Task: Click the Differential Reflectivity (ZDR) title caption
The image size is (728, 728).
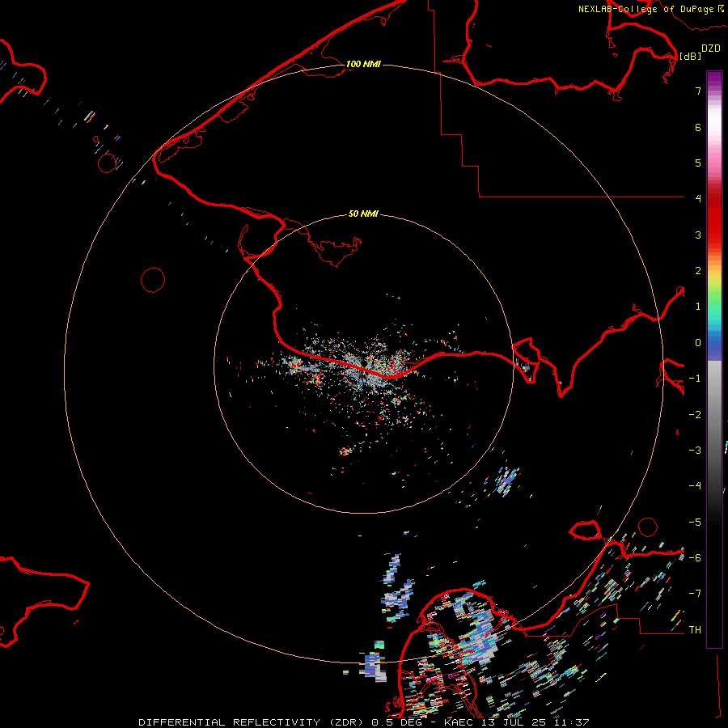Action: 363,722
